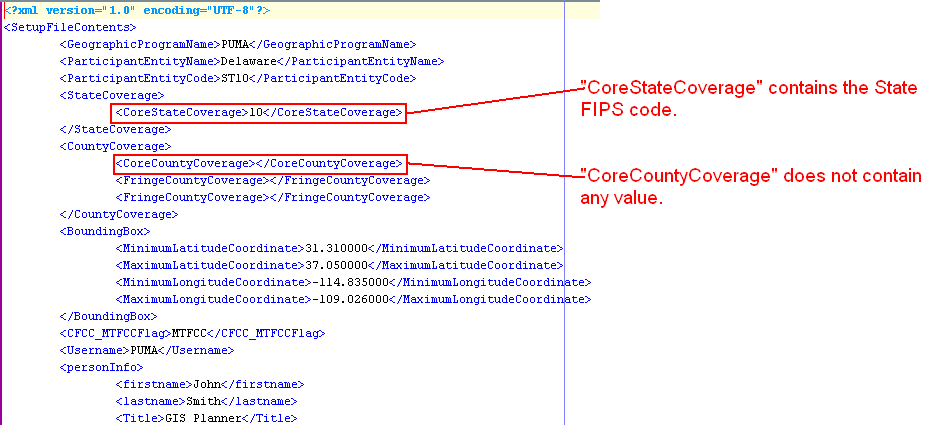
Task: Click the MaximumLongitudeCoordinate -109.026000 line
Action: [353, 299]
